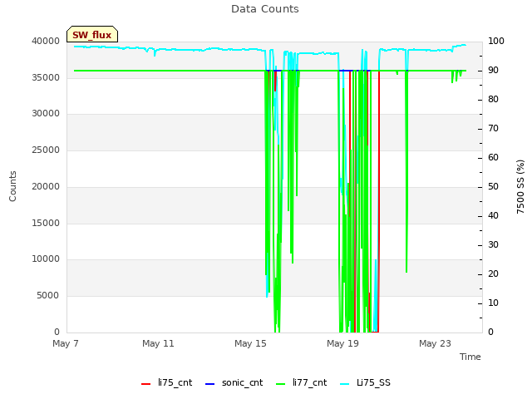The width and height of the screenshot is (532, 399).
Task: Select the SW_flux annotation label
Action: point(92,35)
